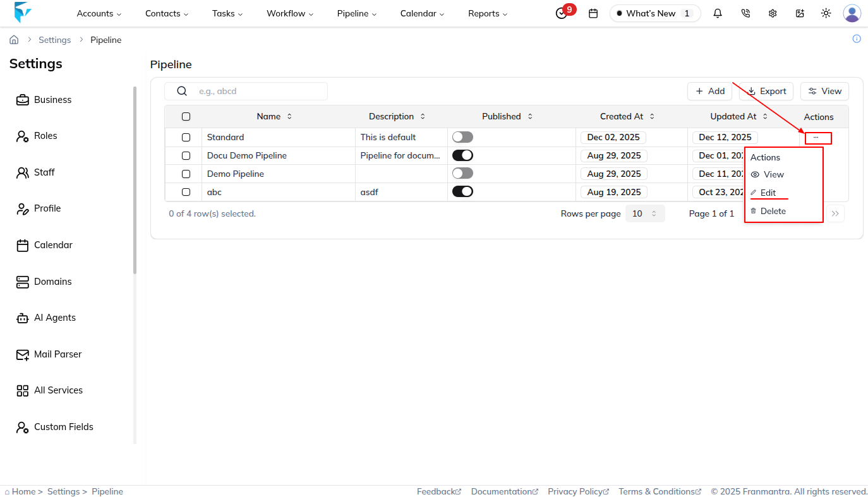Toggle the light/dark theme sun icon
The image size is (868, 497).
(826, 13)
